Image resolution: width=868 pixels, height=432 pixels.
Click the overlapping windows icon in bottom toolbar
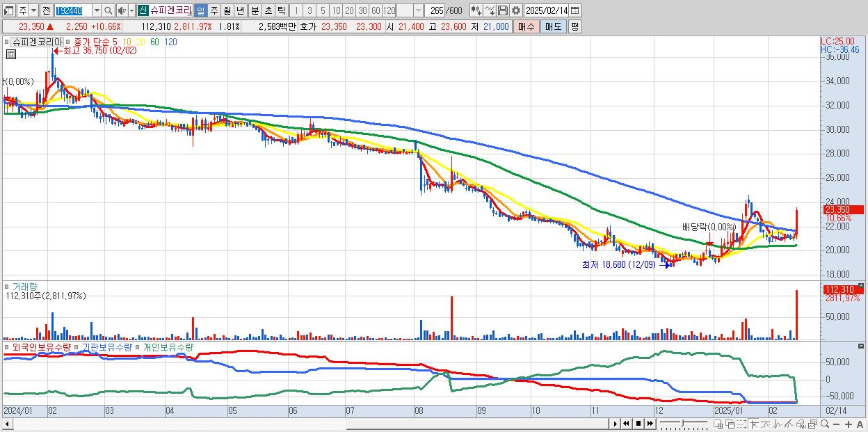730,424
